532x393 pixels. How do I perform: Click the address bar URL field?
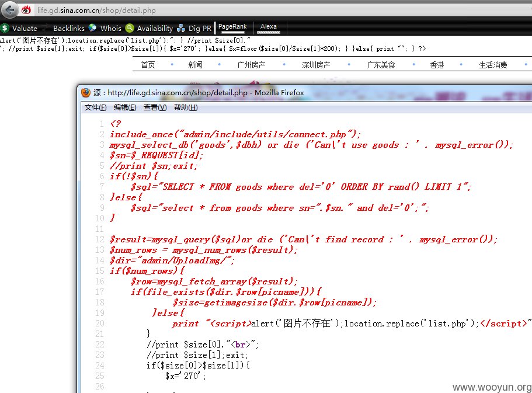tap(283, 10)
